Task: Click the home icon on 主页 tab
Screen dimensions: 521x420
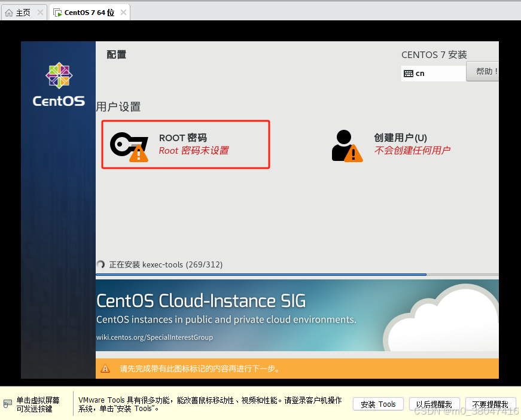Action: (x=9, y=13)
